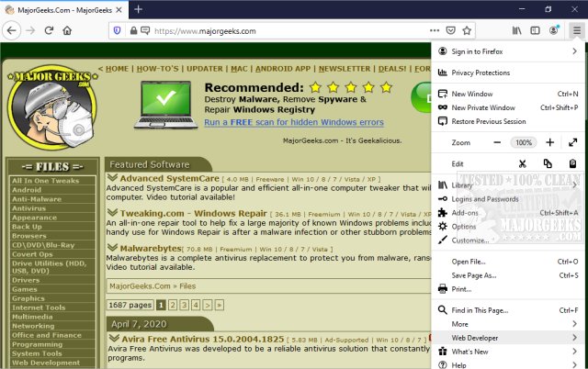Click Run a FREE scan link
This screenshot has width=588, height=369.
tap(294, 122)
